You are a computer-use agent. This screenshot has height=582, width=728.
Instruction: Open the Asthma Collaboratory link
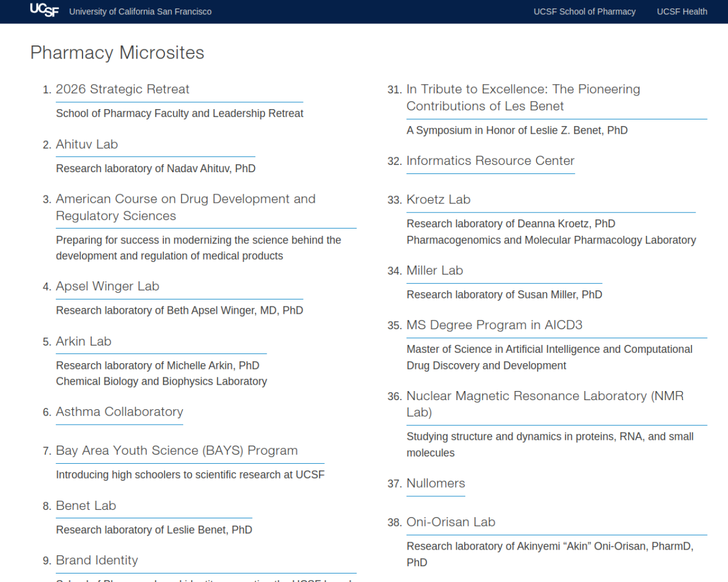119,412
